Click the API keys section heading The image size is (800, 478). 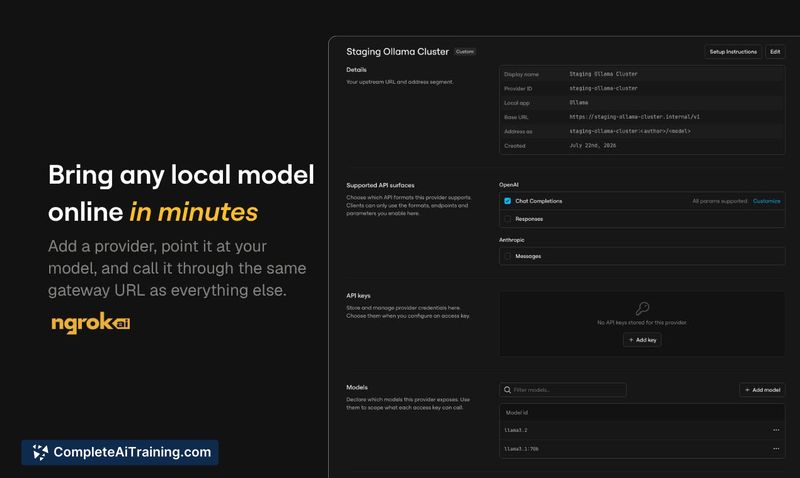pos(358,295)
